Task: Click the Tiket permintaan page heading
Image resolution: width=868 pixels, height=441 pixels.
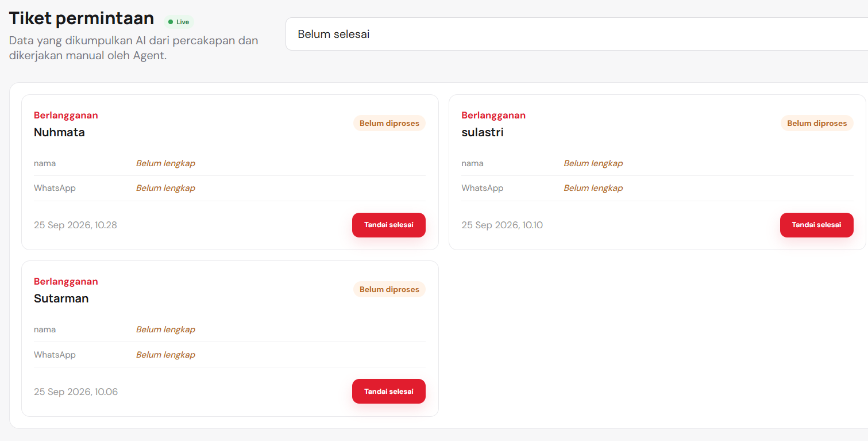Action: pos(82,18)
